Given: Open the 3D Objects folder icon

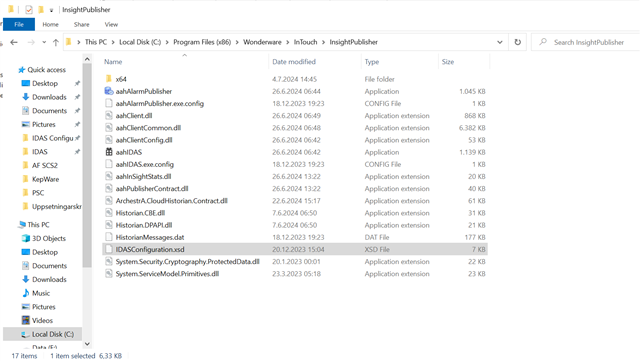Looking at the screenshot, I should pyautogui.click(x=26, y=238).
